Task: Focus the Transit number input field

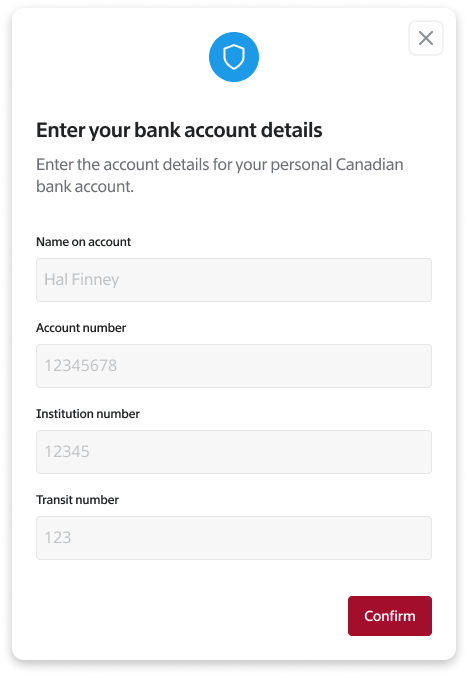Action: 234,538
